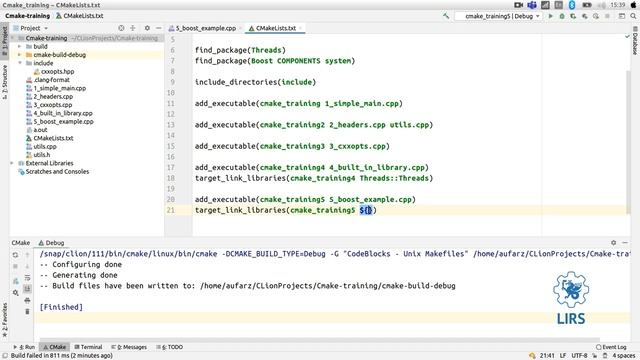The height and width of the screenshot is (360, 640).
Task: Open CMake tool window gear settings
Action: [x=613, y=242]
